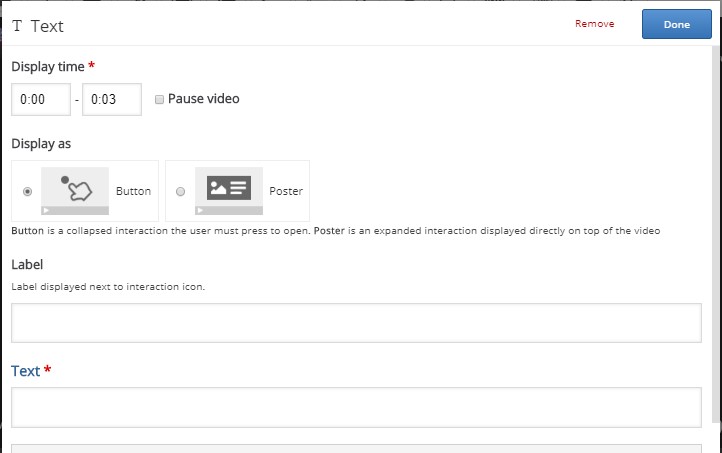Viewport: 722px width, 453px height.
Task: Click the "Button" caption next to thumbnail
Action: click(133, 191)
